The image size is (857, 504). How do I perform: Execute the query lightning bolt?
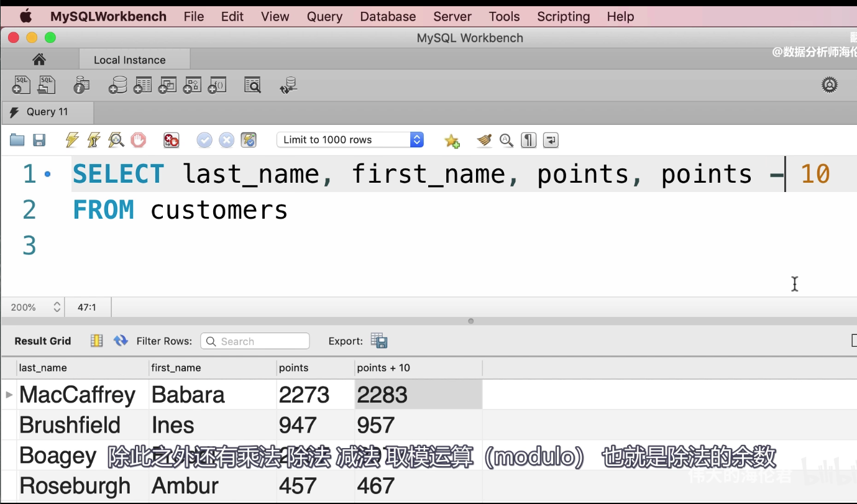point(72,140)
